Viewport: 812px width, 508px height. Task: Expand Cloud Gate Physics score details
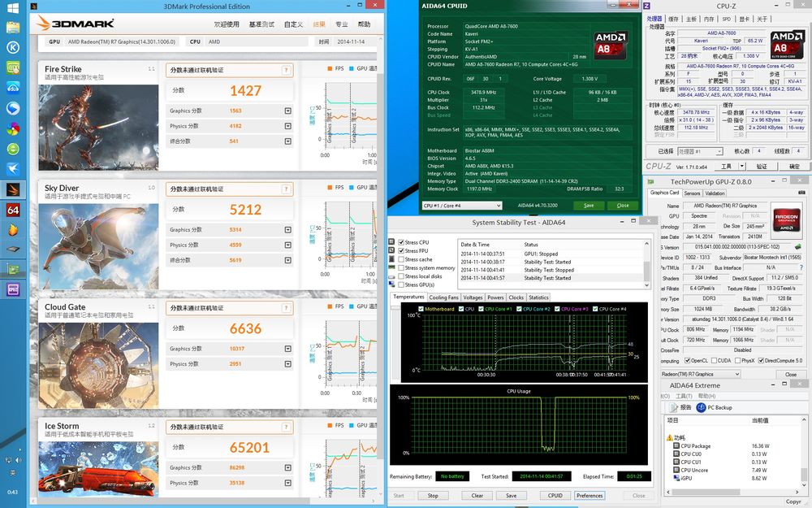pyautogui.click(x=288, y=364)
